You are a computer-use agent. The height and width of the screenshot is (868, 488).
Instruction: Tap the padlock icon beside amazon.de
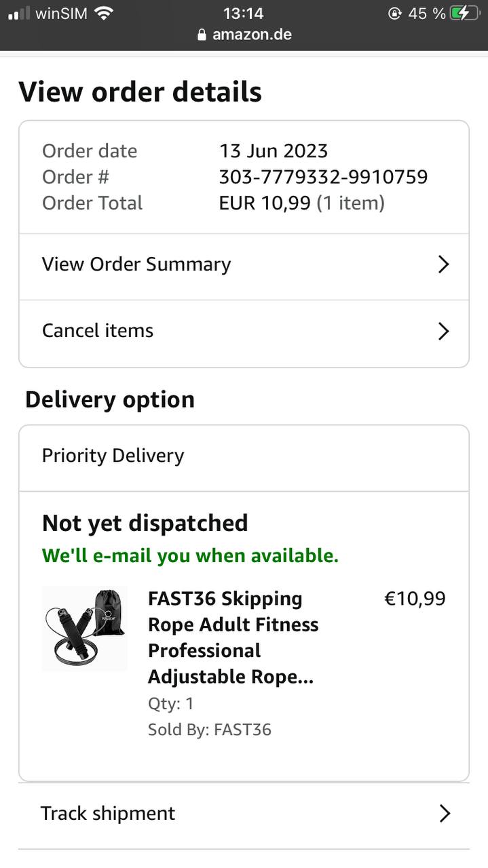pyautogui.click(x=202, y=35)
